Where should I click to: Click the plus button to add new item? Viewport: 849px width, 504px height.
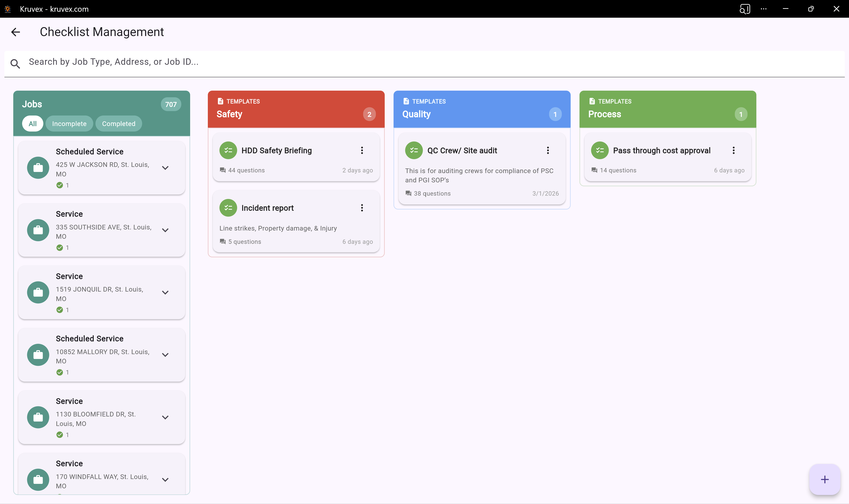point(824,479)
